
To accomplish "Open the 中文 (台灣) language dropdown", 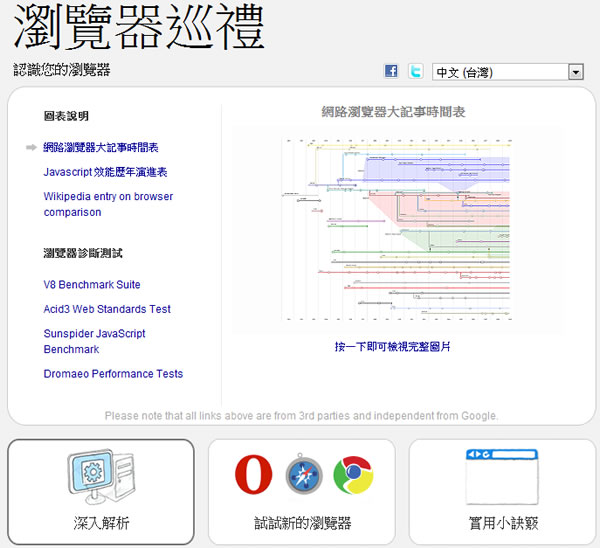I will tap(507, 72).
